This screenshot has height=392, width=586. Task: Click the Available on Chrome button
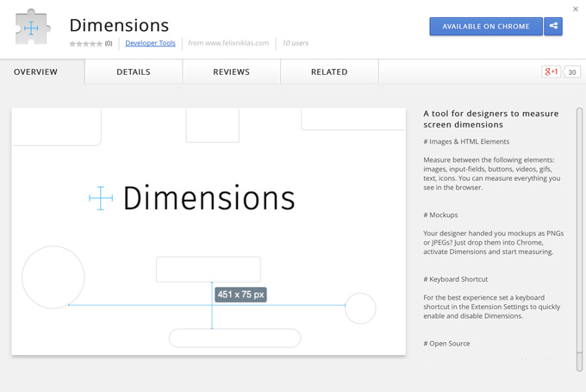(486, 26)
